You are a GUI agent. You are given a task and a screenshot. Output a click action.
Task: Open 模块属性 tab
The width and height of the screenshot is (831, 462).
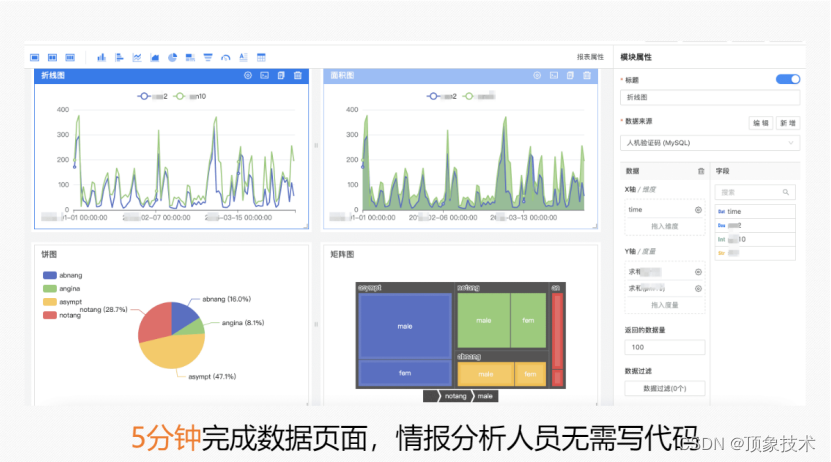click(x=636, y=57)
